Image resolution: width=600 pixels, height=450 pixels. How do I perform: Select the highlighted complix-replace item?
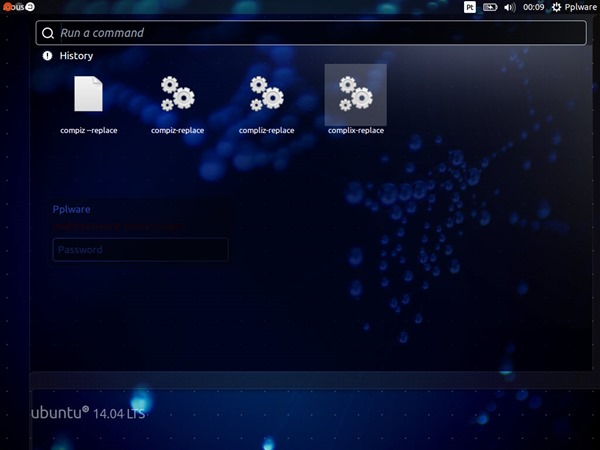tap(356, 95)
